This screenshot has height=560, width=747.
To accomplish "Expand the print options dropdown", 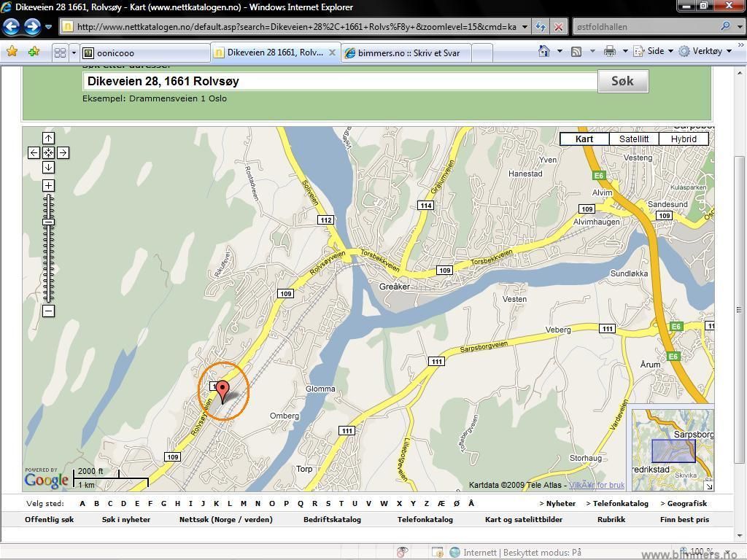I will point(625,51).
